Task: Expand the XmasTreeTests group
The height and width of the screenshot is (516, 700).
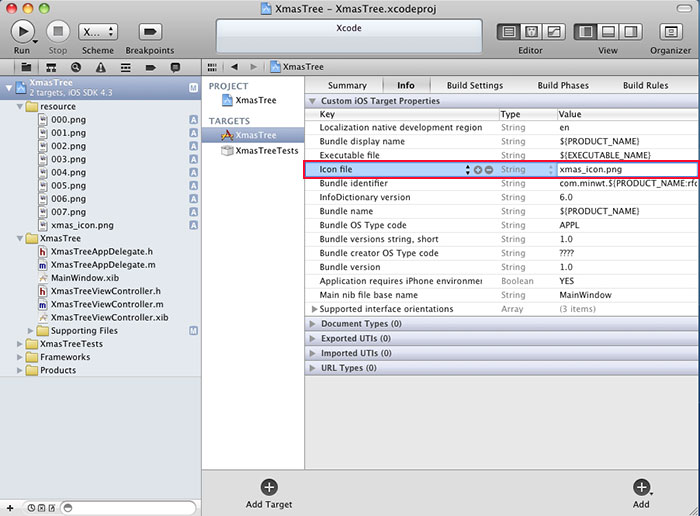Action: 20,344
